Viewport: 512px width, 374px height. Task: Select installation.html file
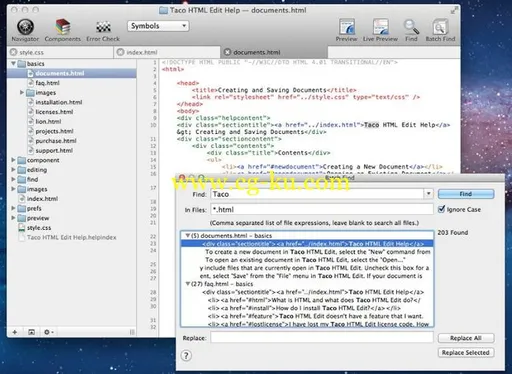[x=59, y=102]
